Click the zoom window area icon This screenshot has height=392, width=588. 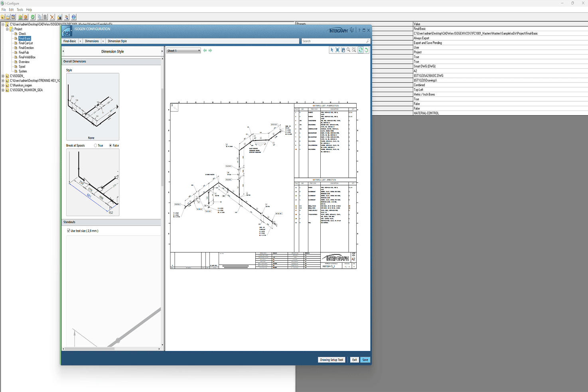354,50
